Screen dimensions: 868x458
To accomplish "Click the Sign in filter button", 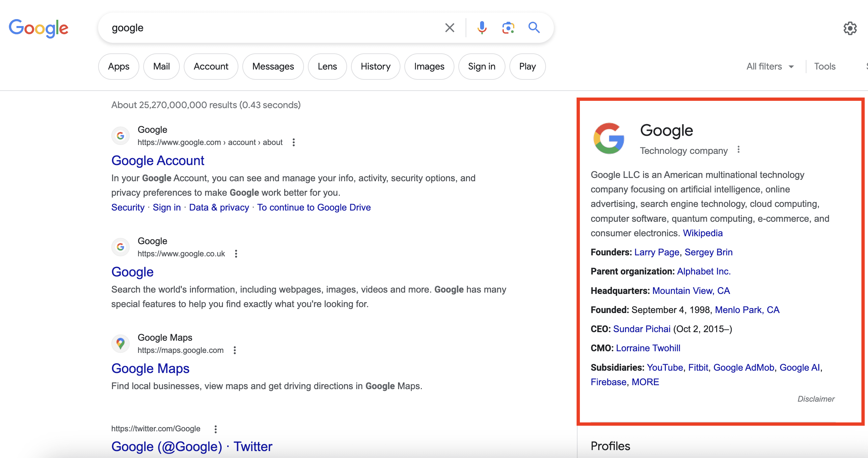I will coord(482,66).
